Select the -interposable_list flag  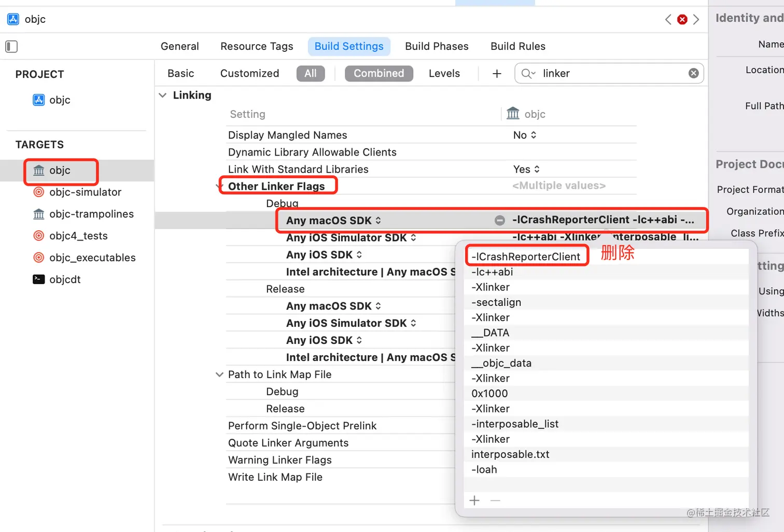[606, 424]
